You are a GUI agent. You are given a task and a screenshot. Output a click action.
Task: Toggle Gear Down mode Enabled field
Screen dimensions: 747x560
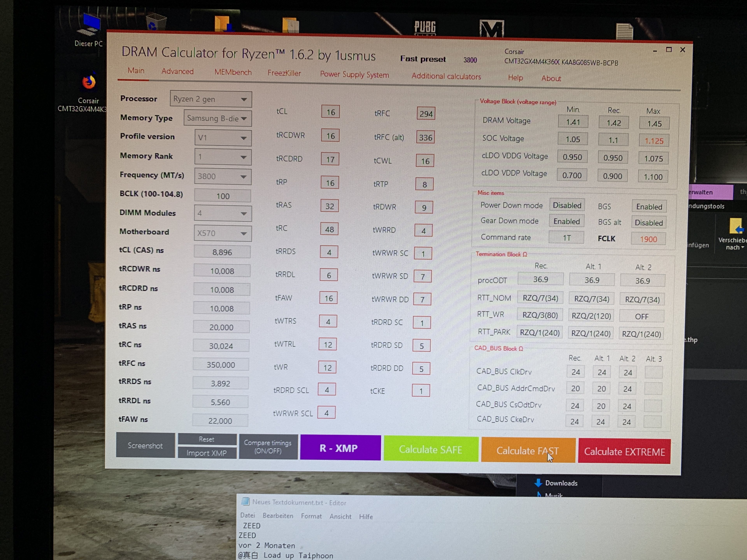[566, 221]
